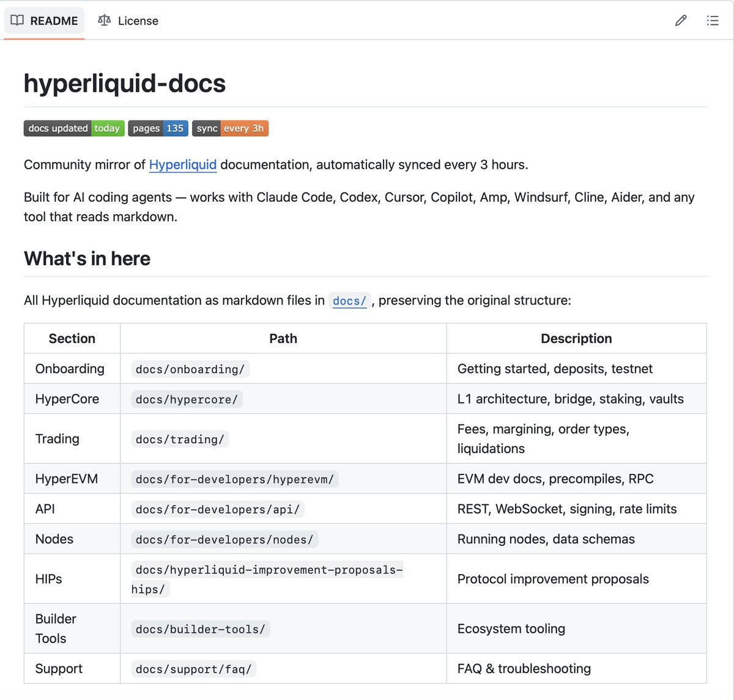Click the pencil edit file icon
This screenshot has height=700, width=734.
pyautogui.click(x=681, y=21)
